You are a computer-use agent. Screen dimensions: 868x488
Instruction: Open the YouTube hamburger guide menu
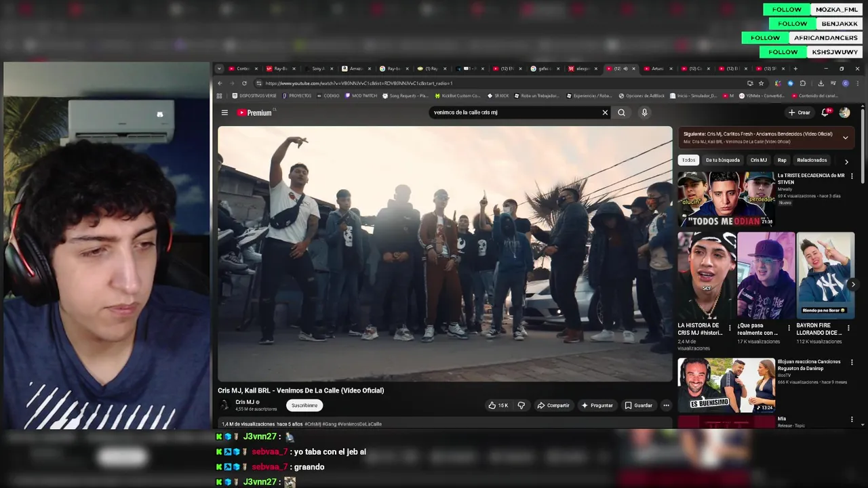coord(224,113)
